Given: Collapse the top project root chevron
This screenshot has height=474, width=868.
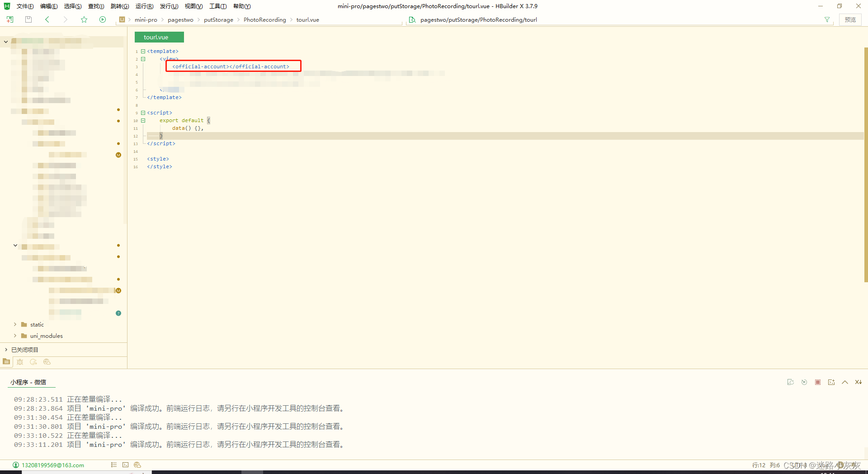Looking at the screenshot, I should (6, 42).
